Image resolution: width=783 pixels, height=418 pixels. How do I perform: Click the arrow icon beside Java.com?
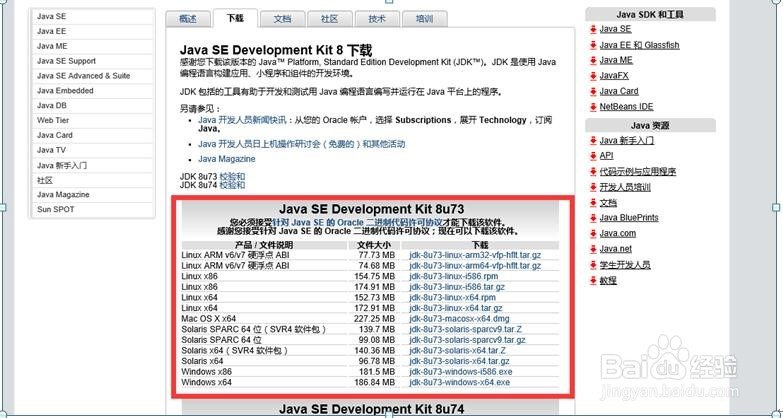coord(593,234)
